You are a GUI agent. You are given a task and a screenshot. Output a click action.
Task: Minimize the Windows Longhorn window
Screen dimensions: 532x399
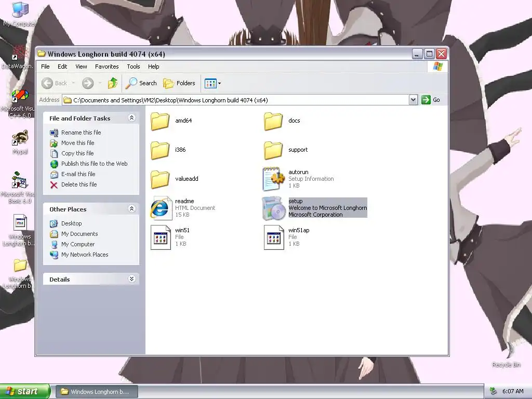click(417, 54)
